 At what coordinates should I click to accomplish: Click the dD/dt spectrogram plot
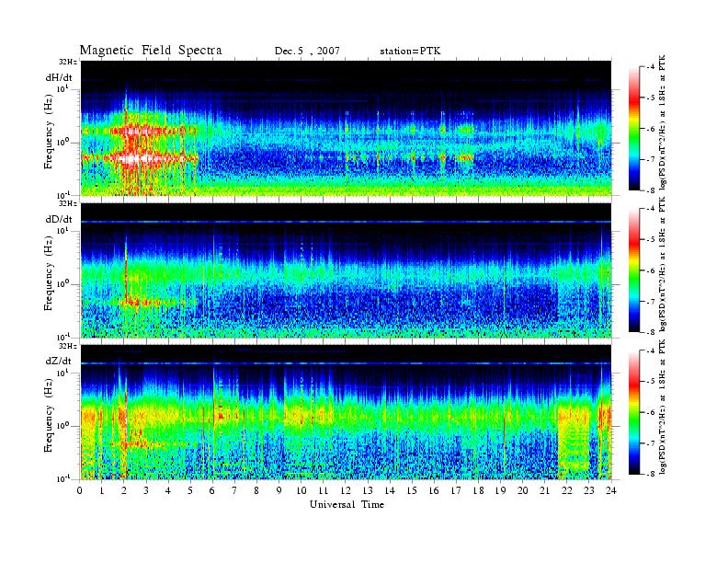click(346, 270)
